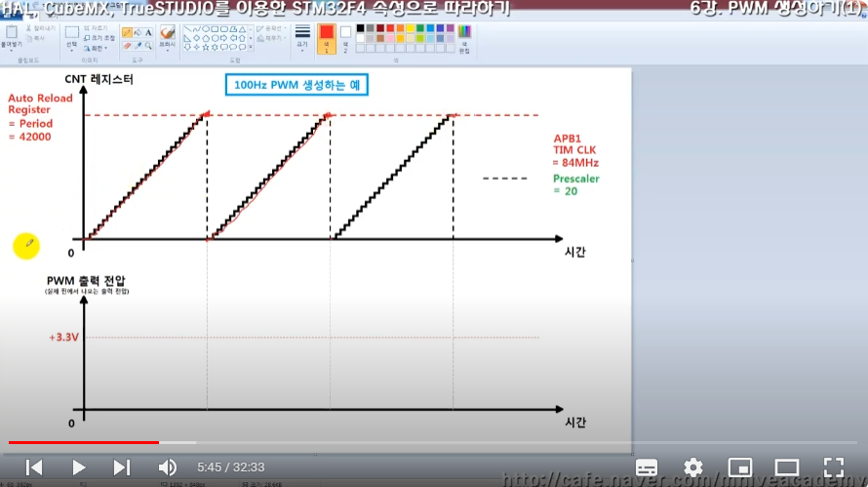Toggle theater mode view
The height and width of the screenshot is (487, 868).
tap(786, 467)
